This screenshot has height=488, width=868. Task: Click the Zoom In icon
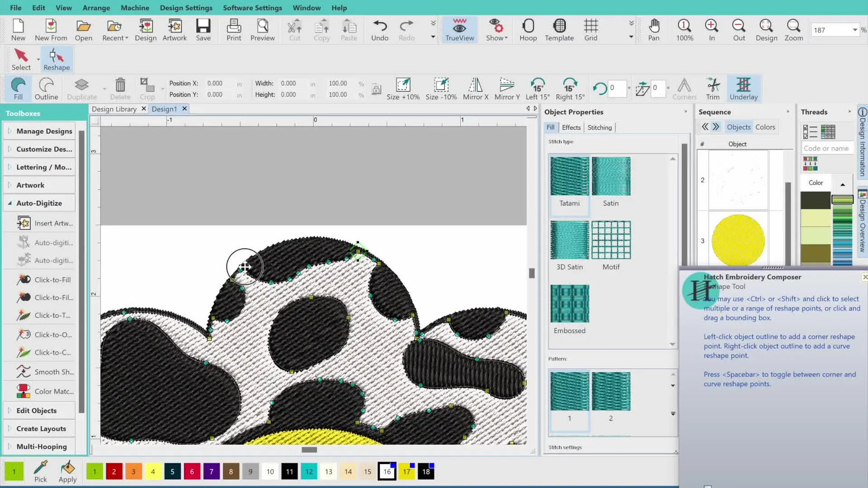point(712,30)
